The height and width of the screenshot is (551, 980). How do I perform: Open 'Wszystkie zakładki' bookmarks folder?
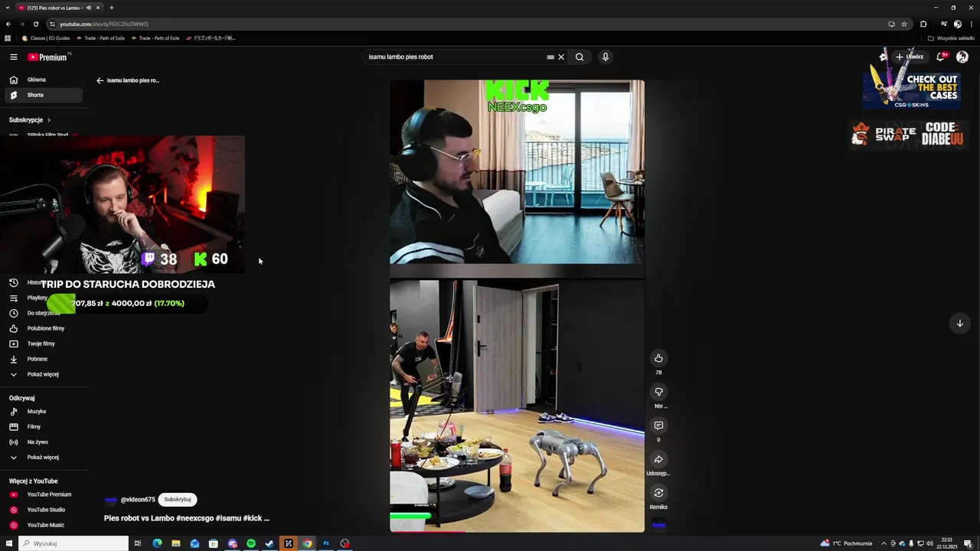tap(952, 37)
